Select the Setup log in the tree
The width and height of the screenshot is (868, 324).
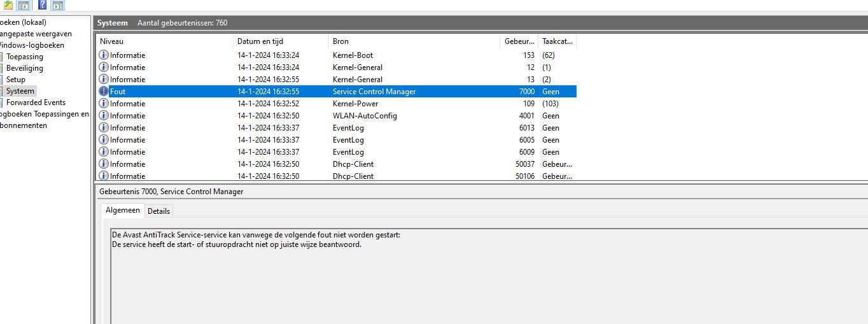pos(16,80)
